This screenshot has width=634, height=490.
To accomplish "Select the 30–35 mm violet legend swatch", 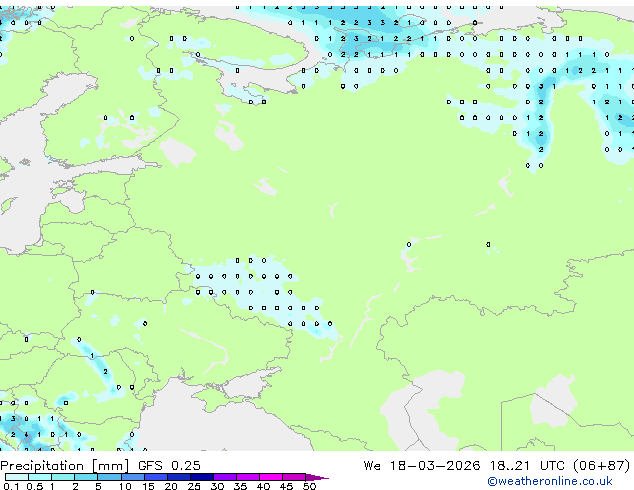I will tap(225, 477).
